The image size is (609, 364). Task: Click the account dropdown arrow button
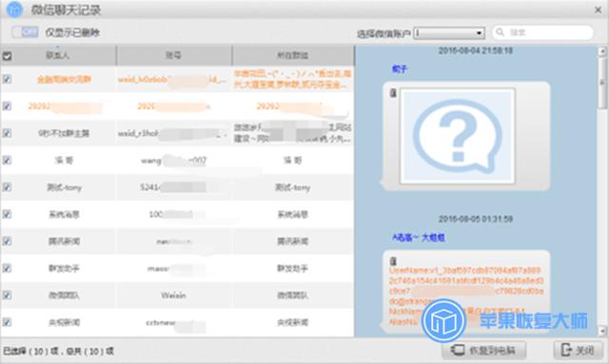point(480,33)
